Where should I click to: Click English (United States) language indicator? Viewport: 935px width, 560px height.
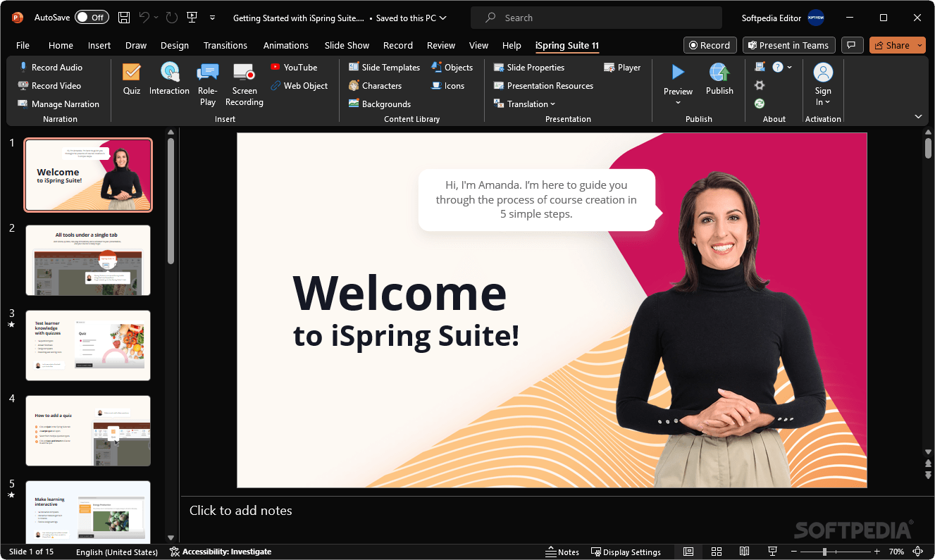117,552
